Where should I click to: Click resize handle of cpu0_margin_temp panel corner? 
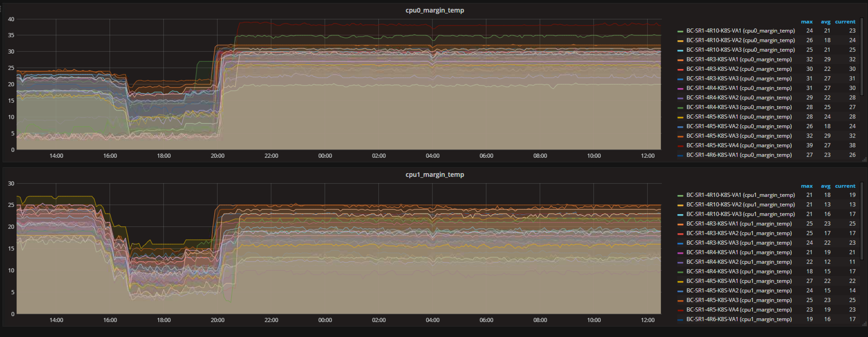[864, 160]
